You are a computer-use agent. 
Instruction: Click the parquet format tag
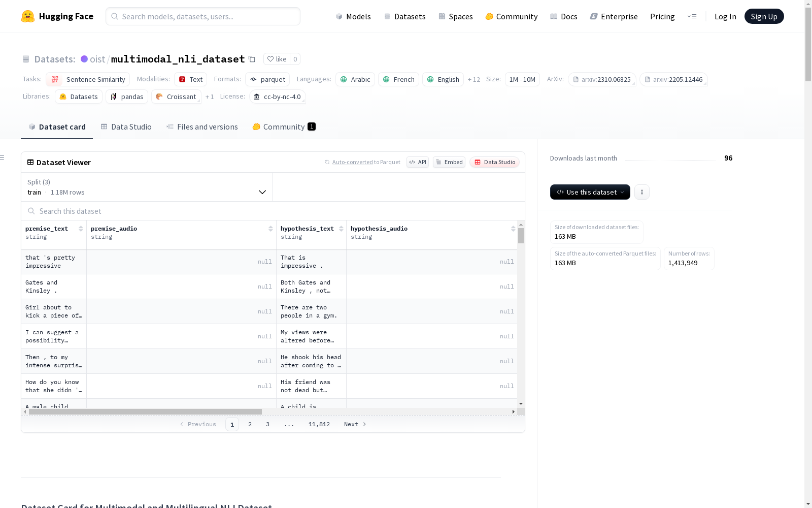(267, 79)
